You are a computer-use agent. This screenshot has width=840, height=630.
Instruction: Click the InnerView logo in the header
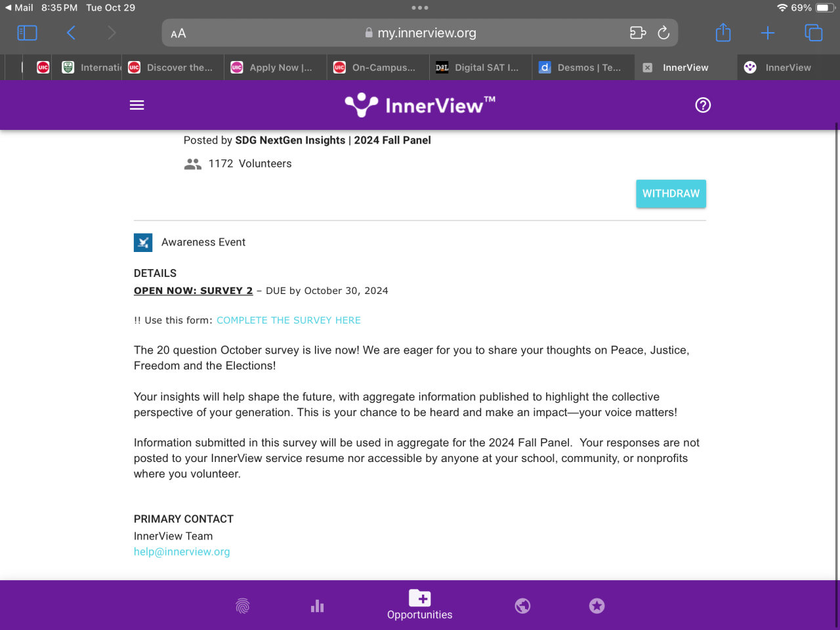point(420,105)
